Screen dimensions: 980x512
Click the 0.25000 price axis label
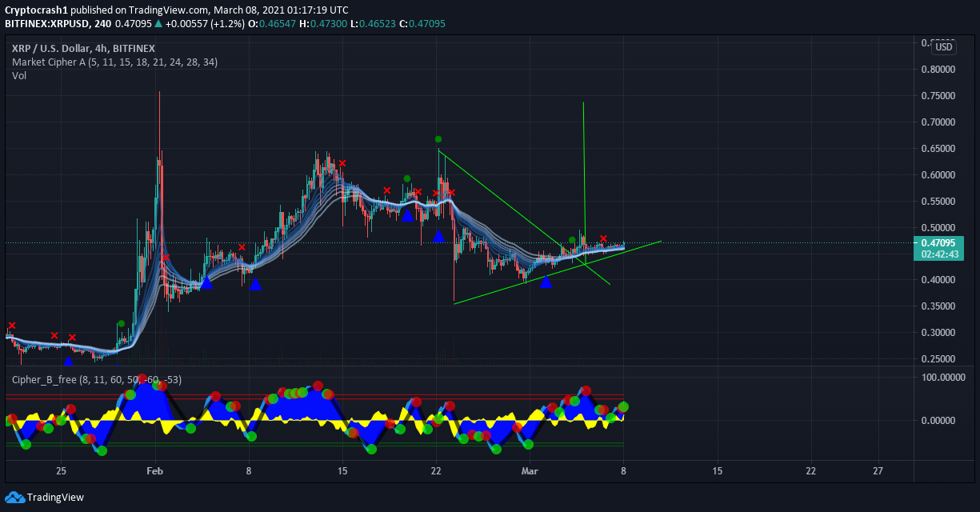tap(938, 359)
